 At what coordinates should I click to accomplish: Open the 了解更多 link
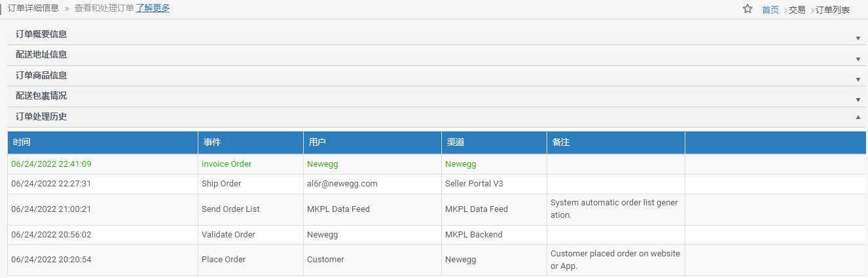(x=153, y=9)
